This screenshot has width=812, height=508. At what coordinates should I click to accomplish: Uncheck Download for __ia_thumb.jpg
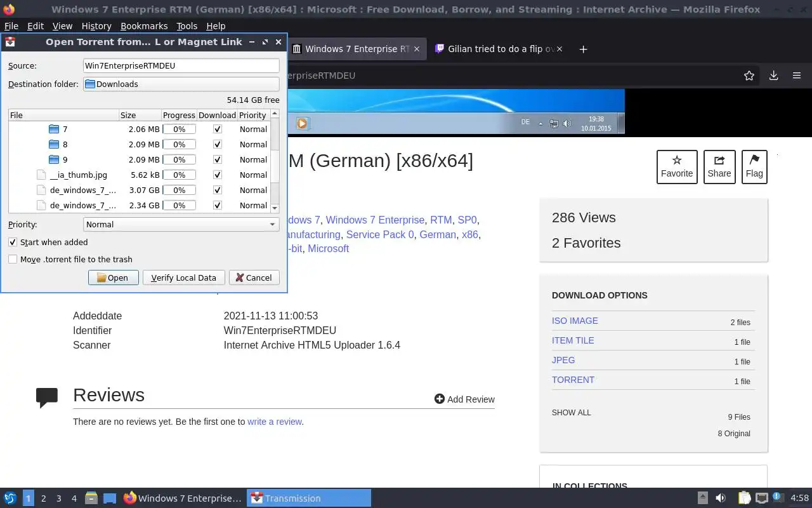click(x=218, y=175)
